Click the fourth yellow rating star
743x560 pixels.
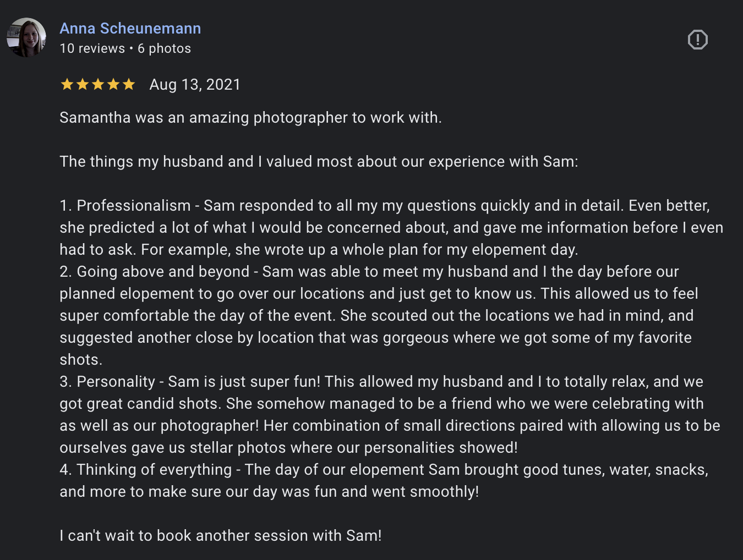pos(113,84)
